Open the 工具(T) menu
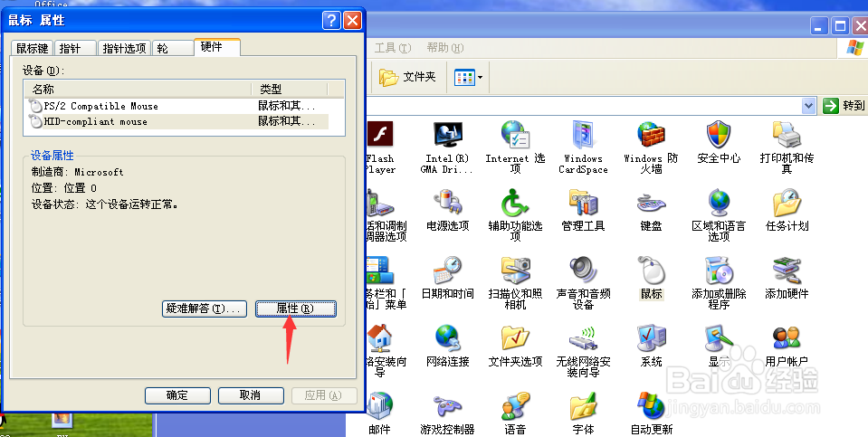 click(393, 48)
